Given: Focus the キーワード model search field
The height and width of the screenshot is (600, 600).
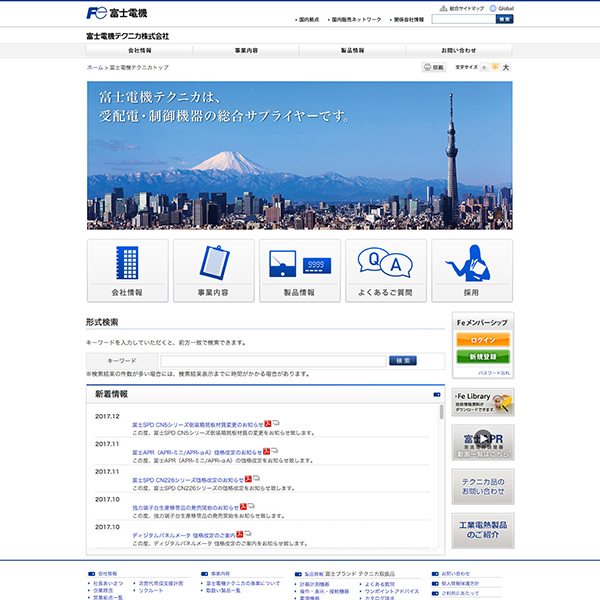Looking at the screenshot, I should click(273, 361).
